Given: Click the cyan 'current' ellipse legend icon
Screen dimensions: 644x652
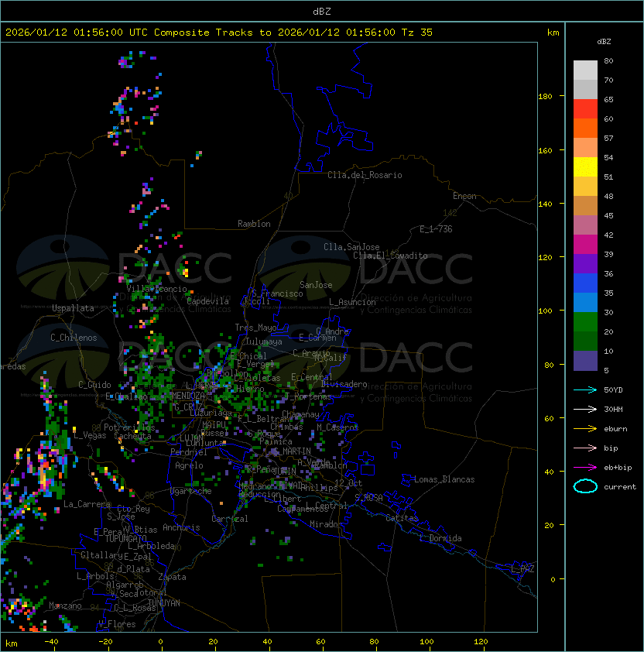Looking at the screenshot, I should tap(585, 486).
